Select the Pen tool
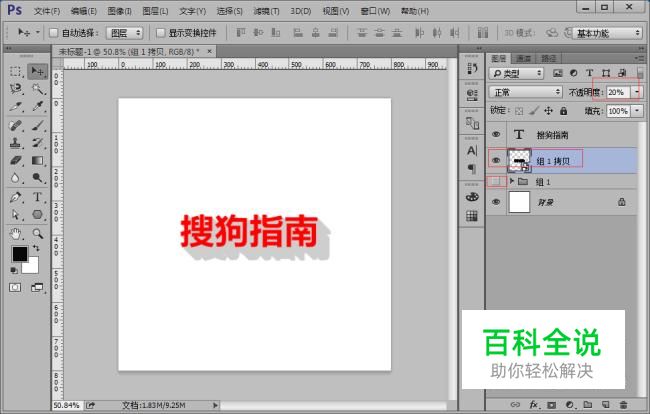Image resolution: width=650 pixels, height=414 pixels. pos(16,197)
